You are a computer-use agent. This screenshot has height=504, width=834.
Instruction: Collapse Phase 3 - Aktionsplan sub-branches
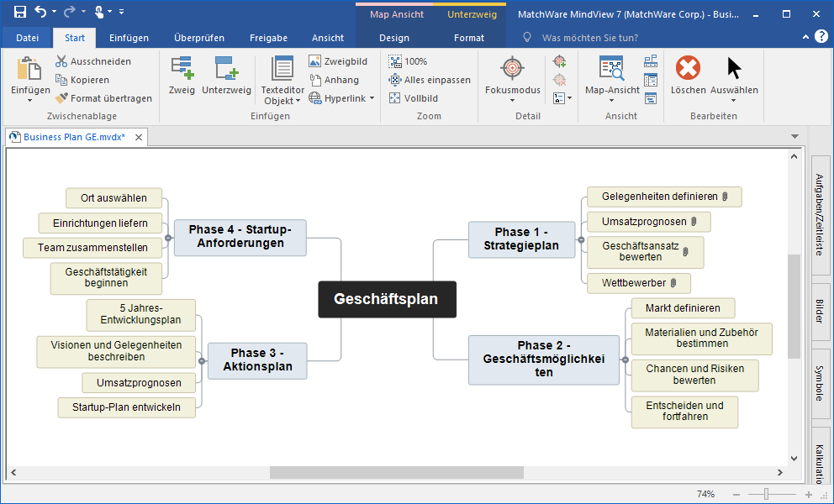(x=202, y=361)
